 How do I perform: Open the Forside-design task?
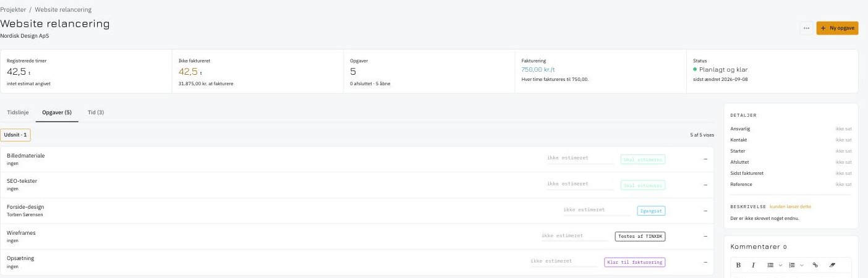click(357, 211)
